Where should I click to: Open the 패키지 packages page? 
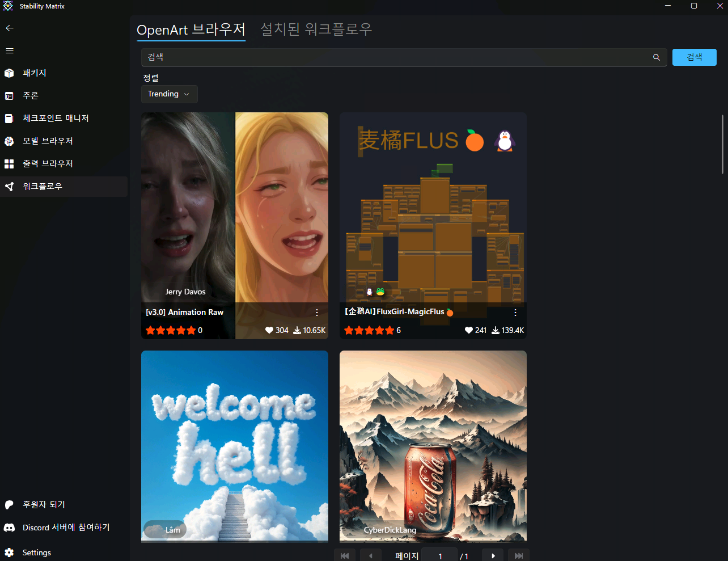pos(34,73)
